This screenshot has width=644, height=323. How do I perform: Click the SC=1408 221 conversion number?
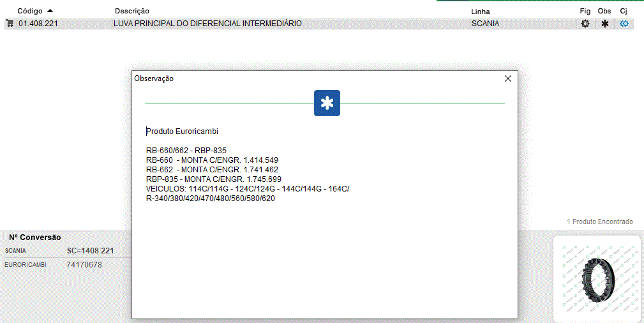[x=90, y=251]
